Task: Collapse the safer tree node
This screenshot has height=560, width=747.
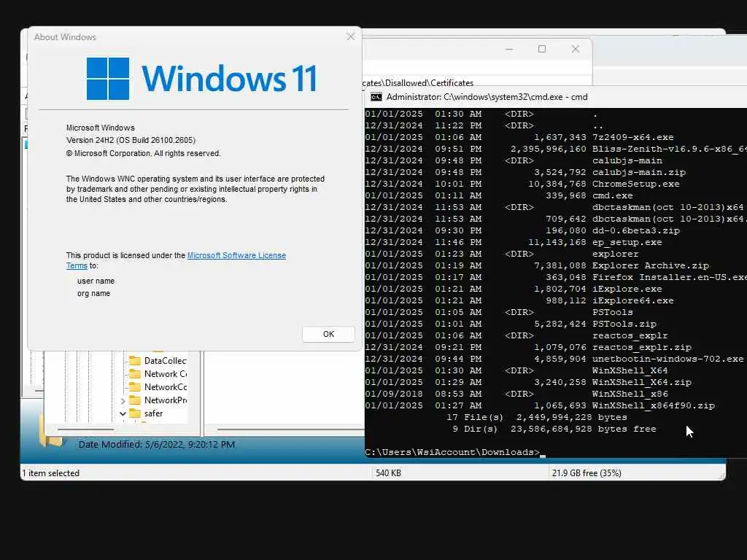Action: click(x=123, y=414)
